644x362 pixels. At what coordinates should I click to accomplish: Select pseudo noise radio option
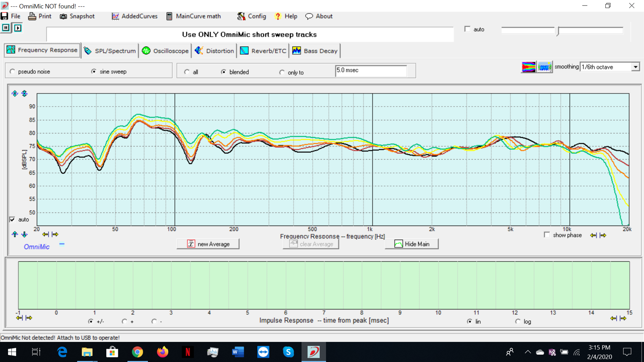pos(12,72)
